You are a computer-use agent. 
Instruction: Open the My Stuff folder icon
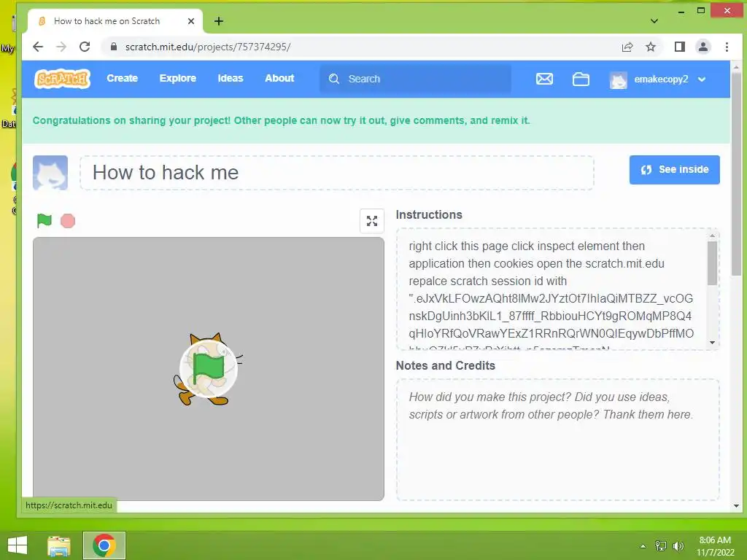580,79
